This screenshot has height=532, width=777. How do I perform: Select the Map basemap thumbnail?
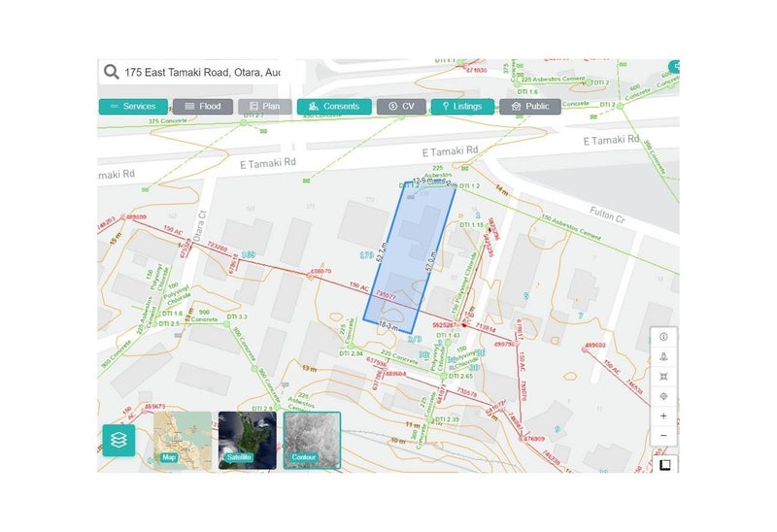183,441
